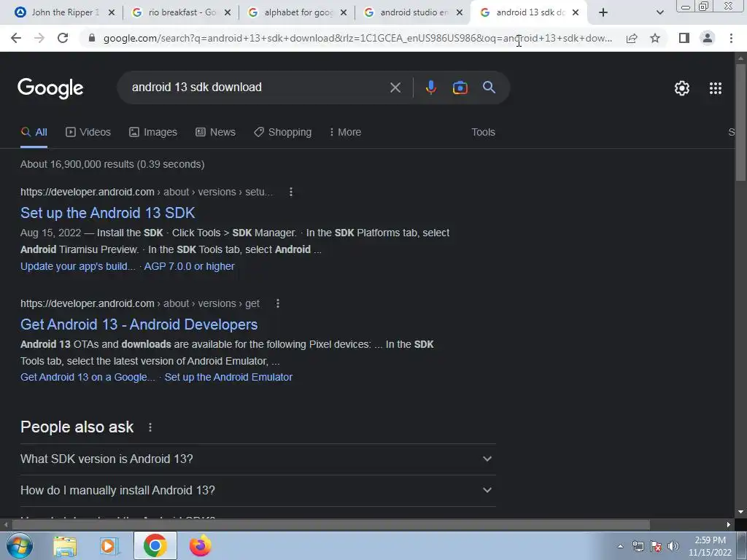Click the horizontal scrollbar thumb
This screenshot has width=747, height=560.
(330, 525)
